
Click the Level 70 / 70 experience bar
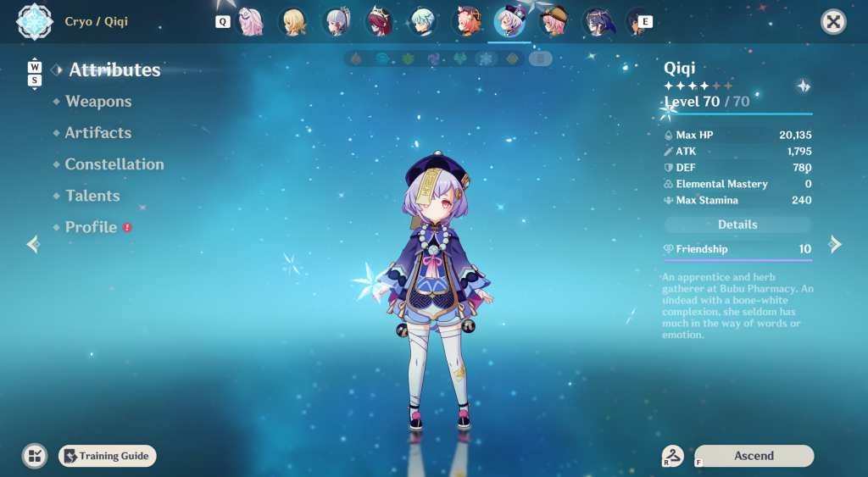pos(738,114)
